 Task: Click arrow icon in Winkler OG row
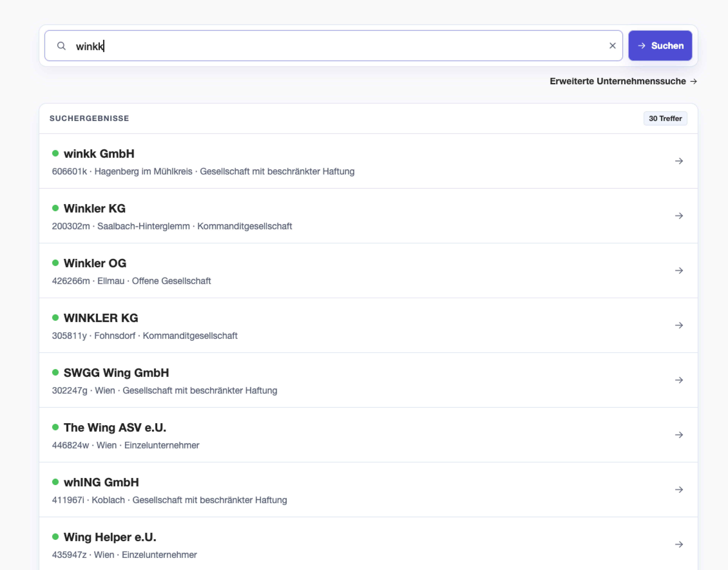pyautogui.click(x=679, y=271)
